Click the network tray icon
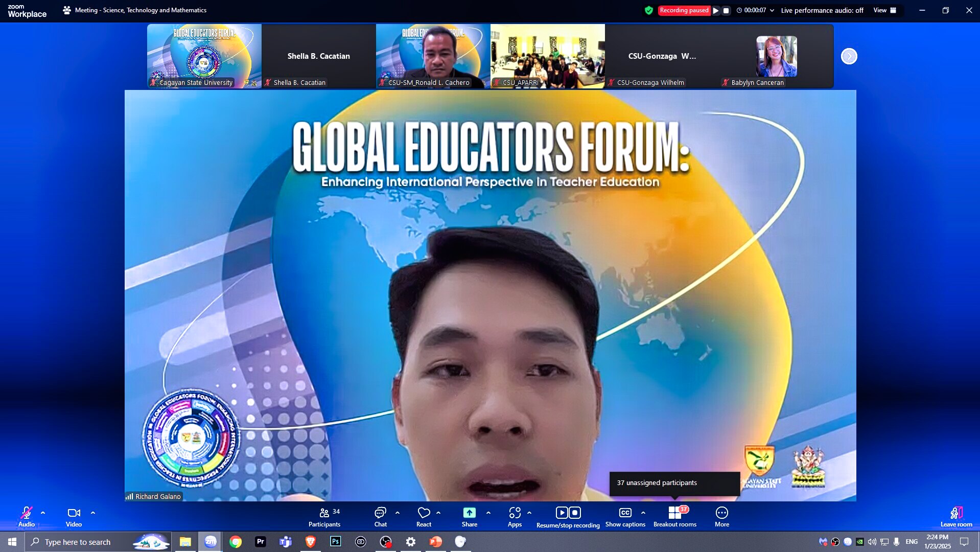Viewport: 980px width, 552px height. click(884, 542)
